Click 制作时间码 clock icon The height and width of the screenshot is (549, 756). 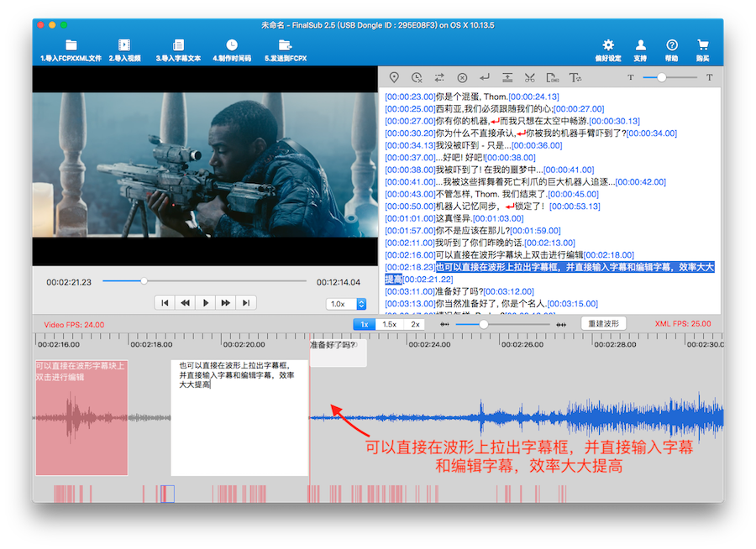[x=232, y=45]
